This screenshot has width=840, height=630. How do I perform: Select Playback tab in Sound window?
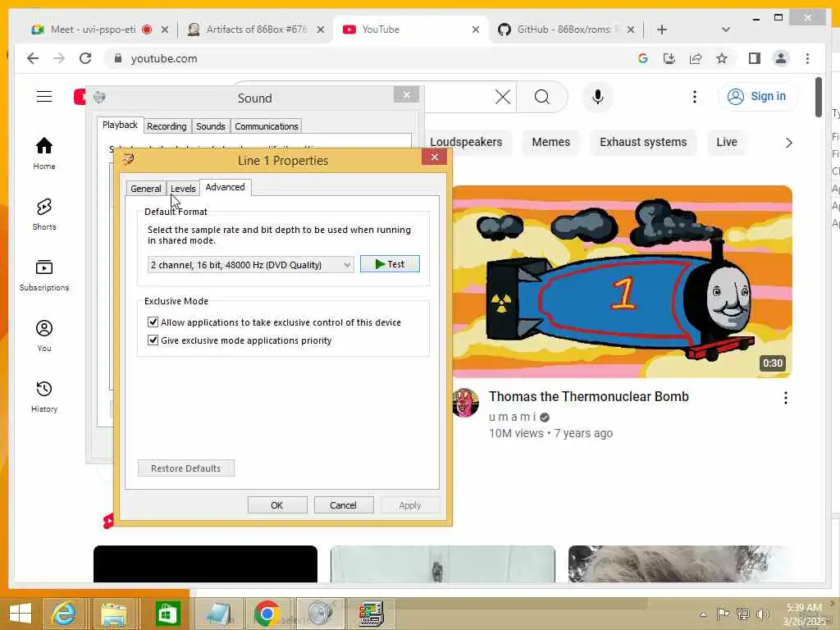click(120, 125)
